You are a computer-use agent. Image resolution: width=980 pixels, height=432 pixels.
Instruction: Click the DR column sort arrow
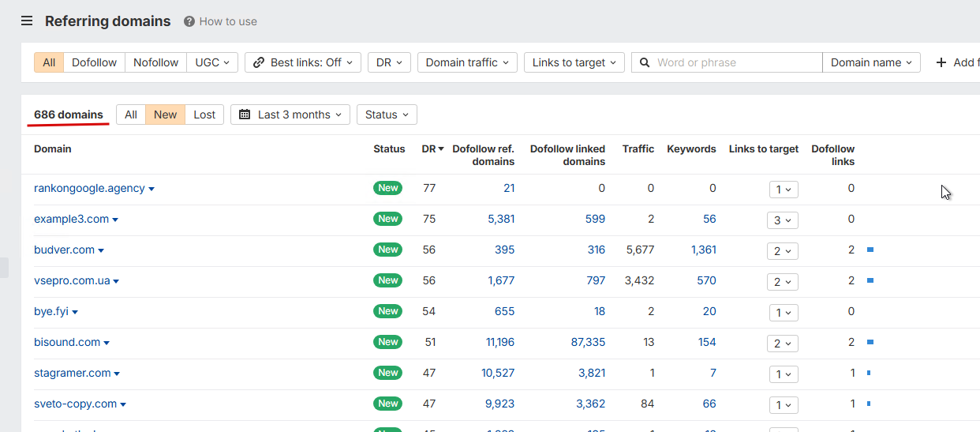click(x=441, y=149)
